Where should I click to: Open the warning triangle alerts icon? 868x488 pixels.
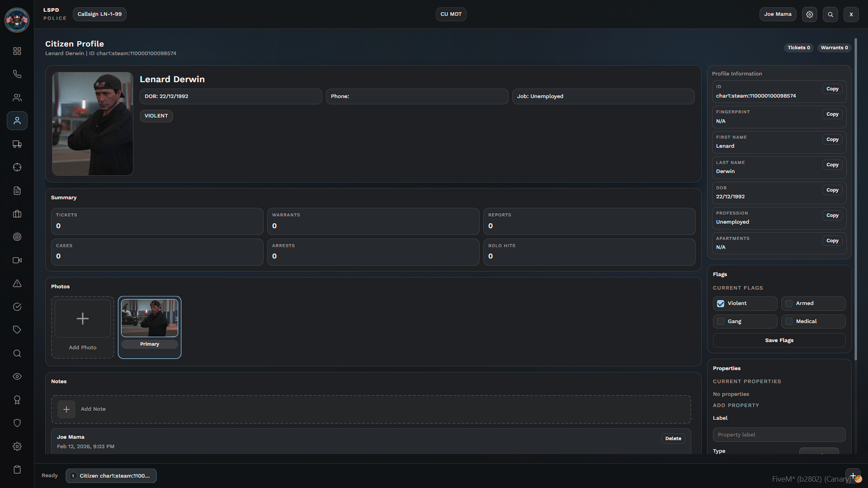click(17, 283)
